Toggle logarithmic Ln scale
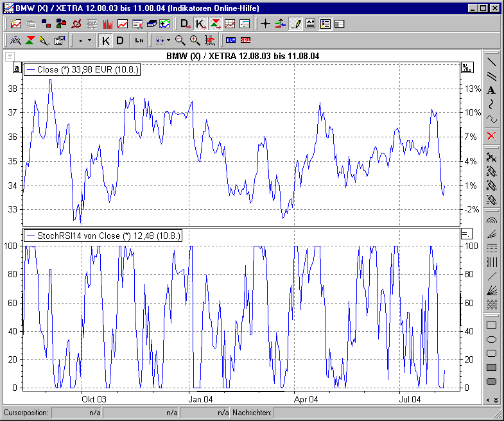The height and width of the screenshot is (421, 504). [139, 40]
